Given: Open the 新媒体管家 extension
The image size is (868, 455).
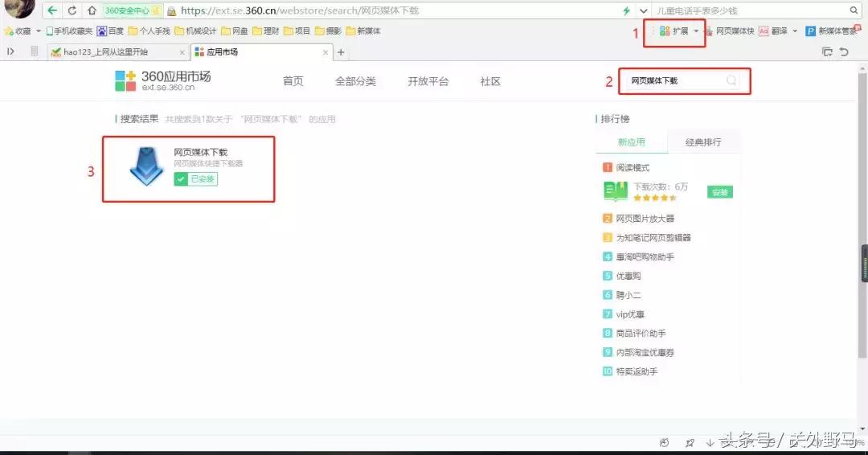Looking at the screenshot, I should pyautogui.click(x=833, y=31).
